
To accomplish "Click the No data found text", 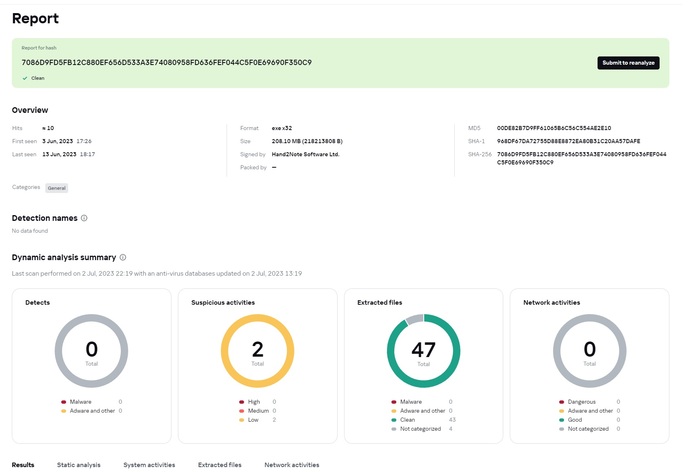I will coord(29,231).
